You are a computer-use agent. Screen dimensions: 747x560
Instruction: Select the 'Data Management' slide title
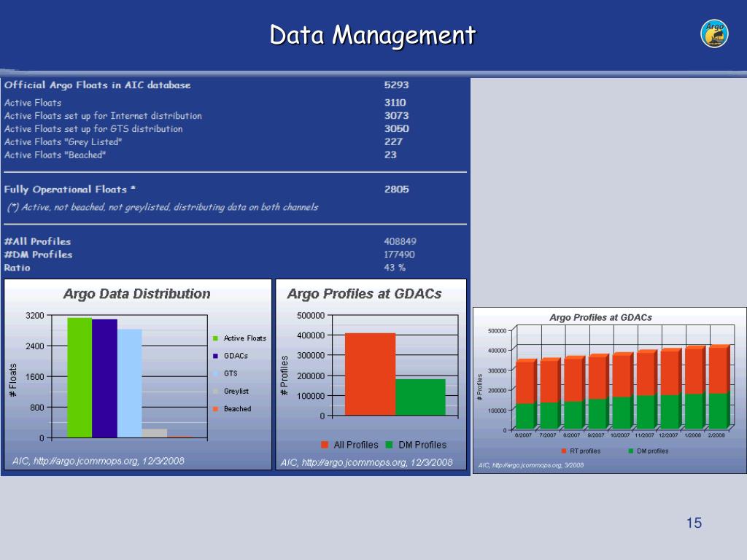click(x=373, y=35)
